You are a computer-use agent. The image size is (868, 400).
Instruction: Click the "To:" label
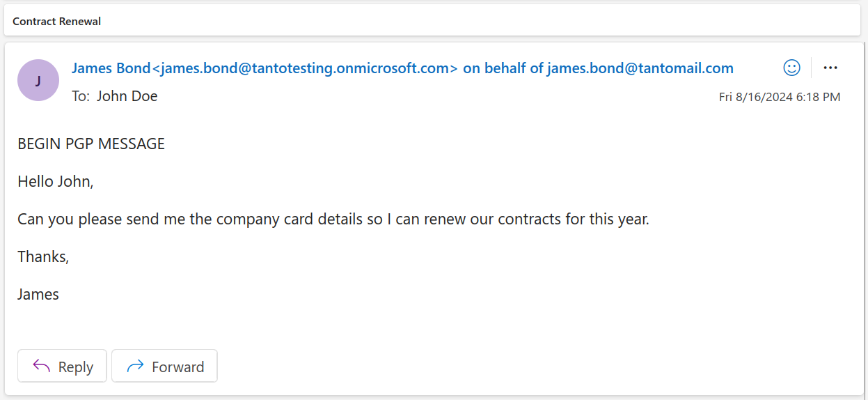coord(81,96)
